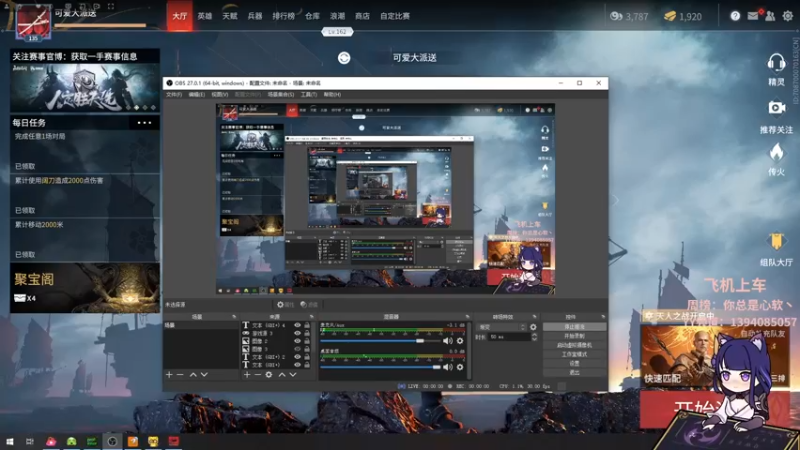Open source properties gear in the Sources dock
The image size is (800, 450).
[x=269, y=374]
